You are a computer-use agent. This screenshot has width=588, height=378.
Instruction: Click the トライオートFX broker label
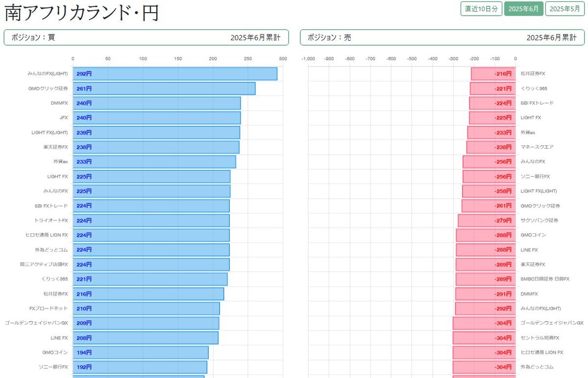click(x=51, y=220)
